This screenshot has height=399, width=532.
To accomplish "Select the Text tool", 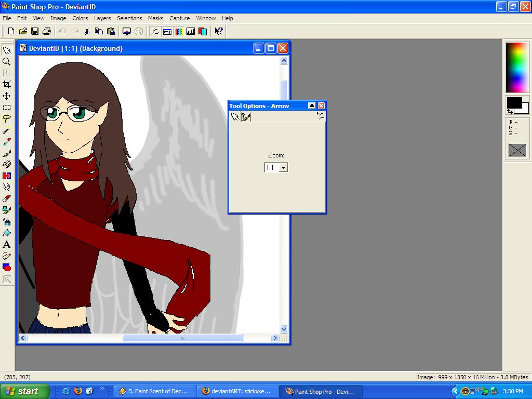I will 7,245.
